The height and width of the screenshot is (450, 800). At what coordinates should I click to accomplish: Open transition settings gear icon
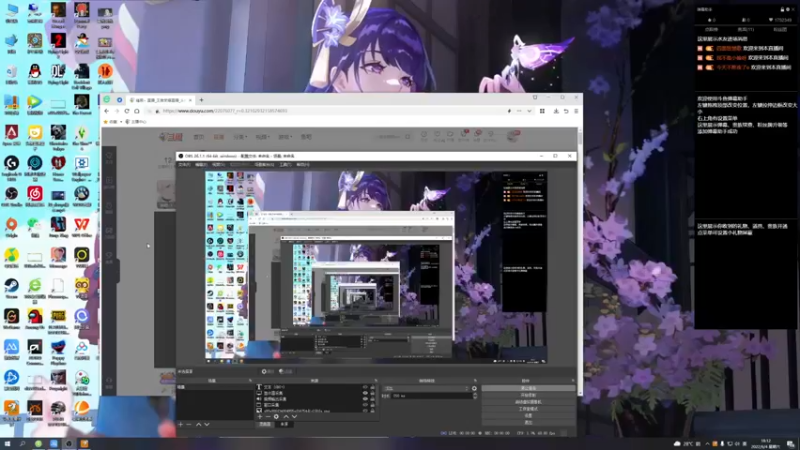[x=474, y=388]
